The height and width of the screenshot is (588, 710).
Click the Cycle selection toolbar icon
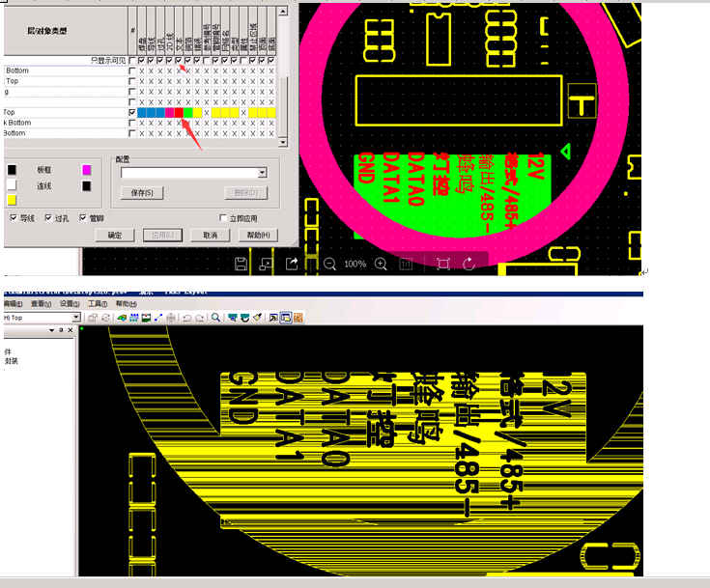click(106, 318)
